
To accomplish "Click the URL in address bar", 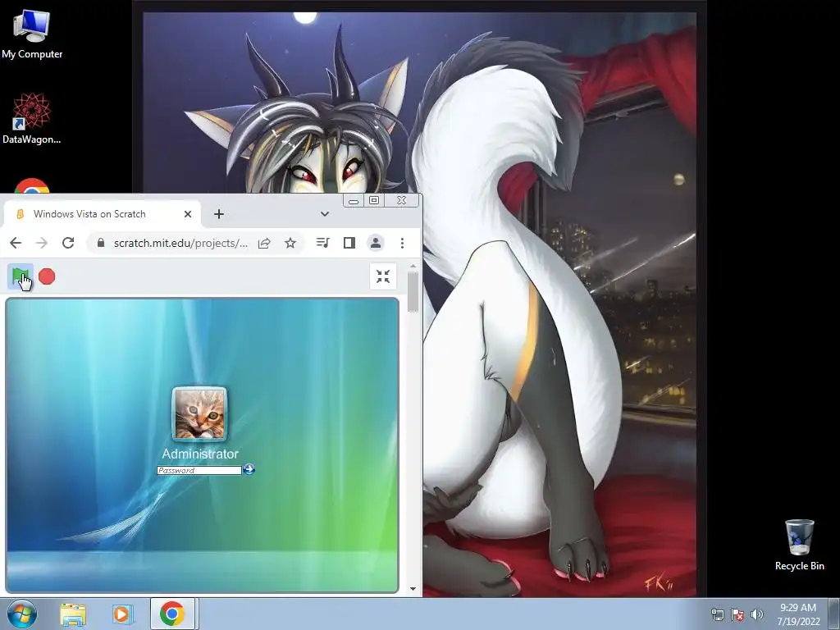I will pos(180,243).
